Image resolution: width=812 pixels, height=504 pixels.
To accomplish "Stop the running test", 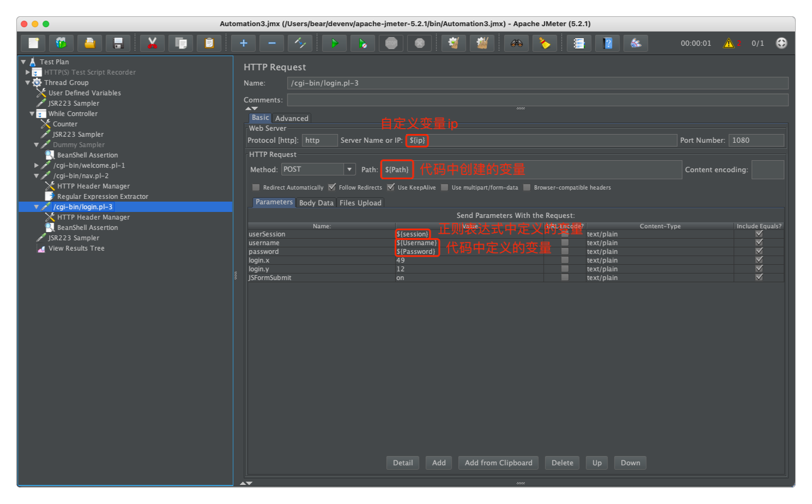I will (391, 43).
